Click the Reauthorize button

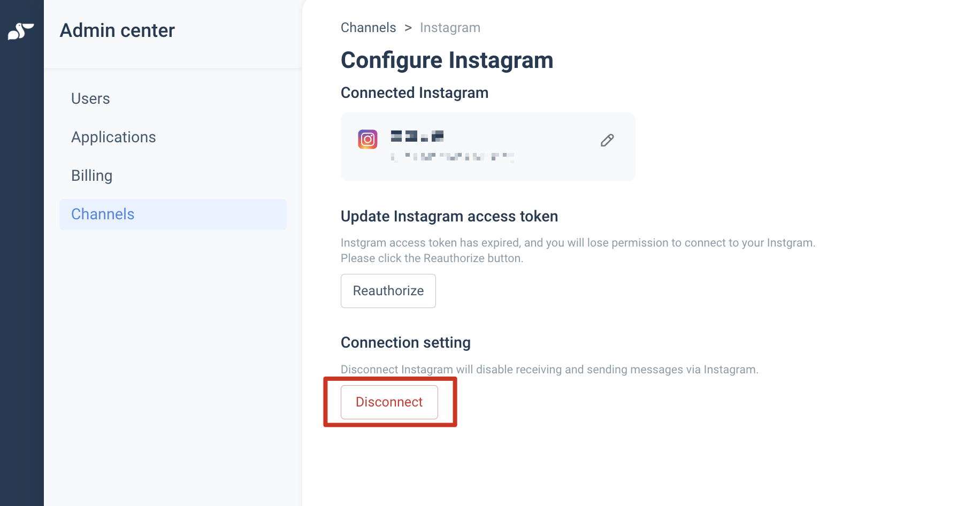(x=388, y=291)
